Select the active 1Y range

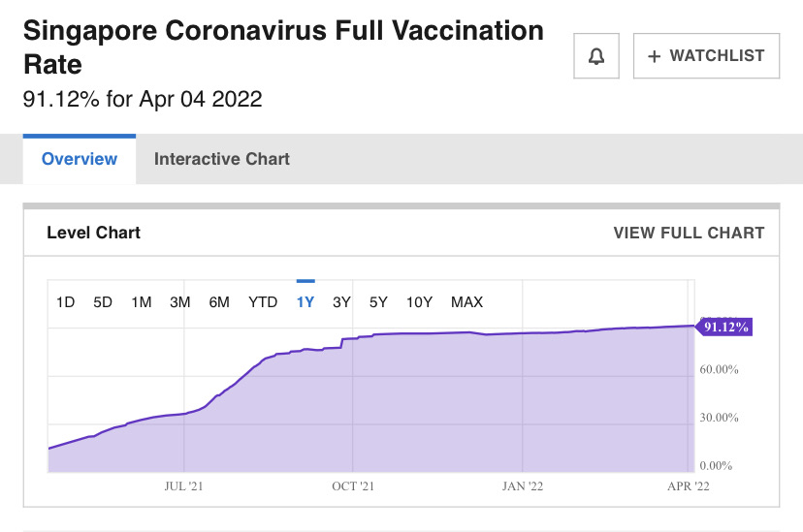pyautogui.click(x=305, y=302)
